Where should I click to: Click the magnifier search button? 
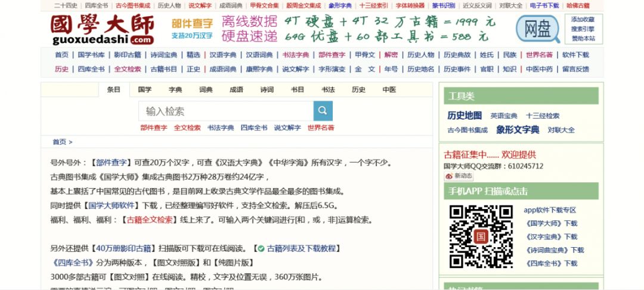click(x=323, y=111)
